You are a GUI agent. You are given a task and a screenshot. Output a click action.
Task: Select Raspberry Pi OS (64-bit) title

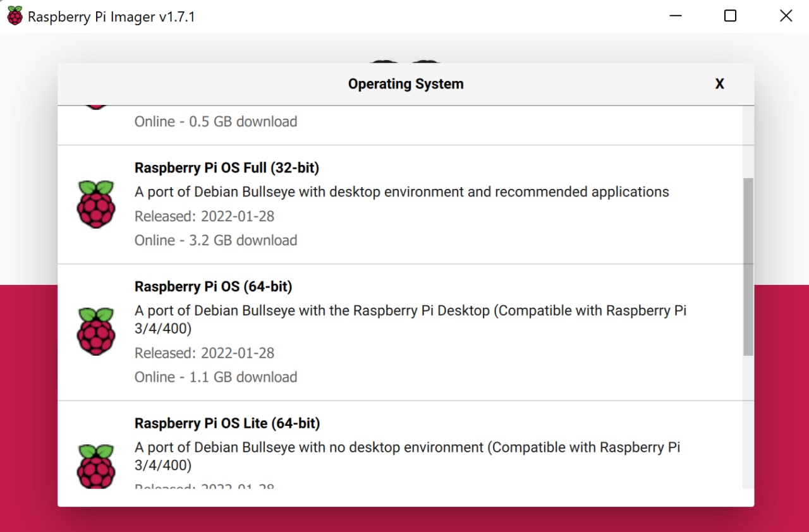click(214, 287)
